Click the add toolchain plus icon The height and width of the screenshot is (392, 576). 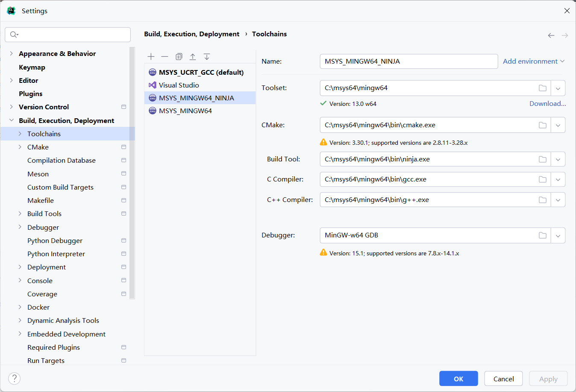tap(151, 57)
